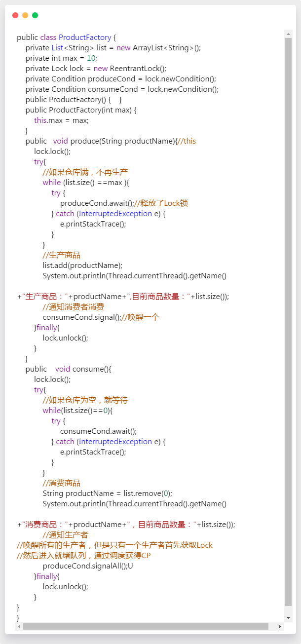Click the horizontal scrollbar thumb
The image size is (301, 644).
(x=146, y=626)
